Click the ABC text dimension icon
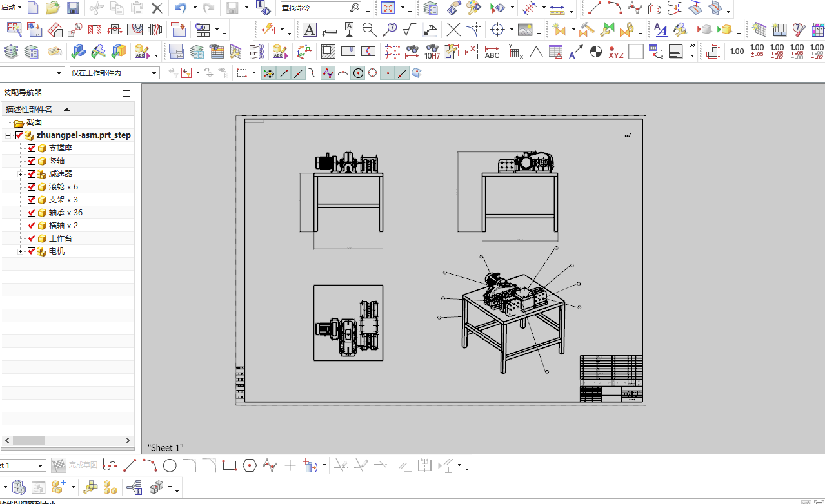Image resolution: width=825 pixels, height=504 pixels. pos(492,52)
